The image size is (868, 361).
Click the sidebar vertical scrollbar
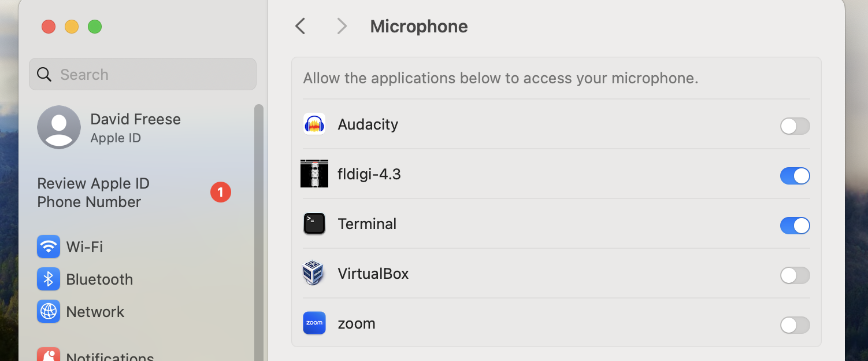(258, 231)
